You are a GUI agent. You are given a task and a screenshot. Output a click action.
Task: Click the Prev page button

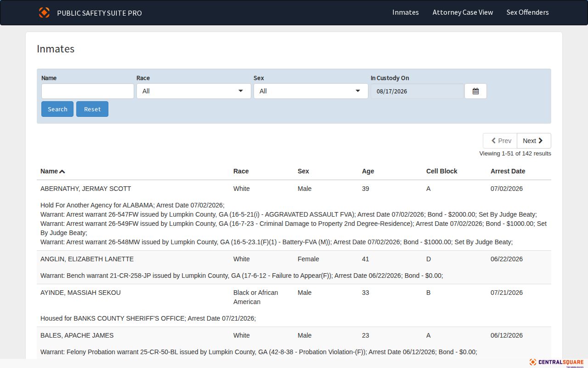pos(500,141)
